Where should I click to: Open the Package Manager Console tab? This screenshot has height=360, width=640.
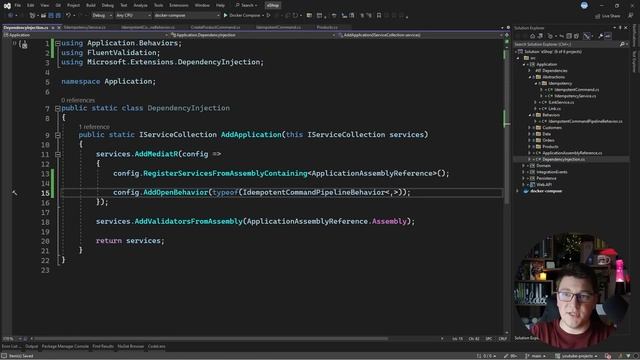[65, 347]
